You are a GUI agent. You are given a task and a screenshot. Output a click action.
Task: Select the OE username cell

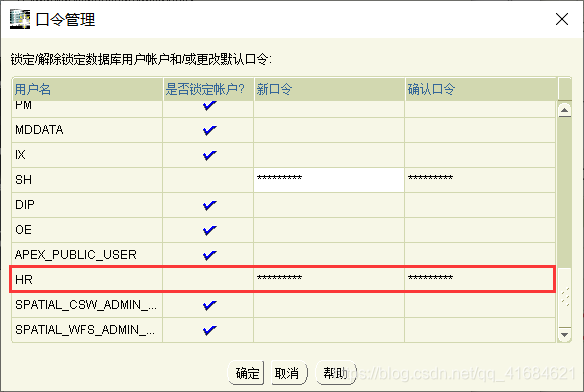point(87,230)
